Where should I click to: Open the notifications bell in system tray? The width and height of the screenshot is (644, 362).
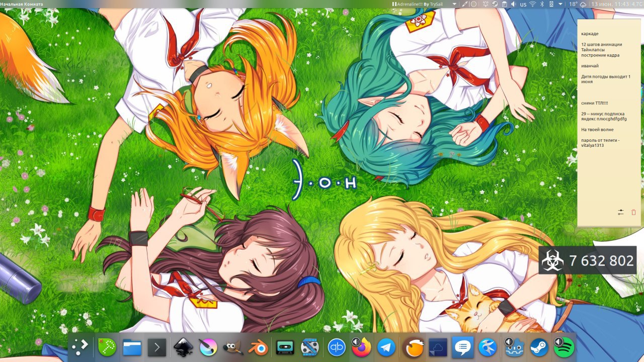click(x=485, y=4)
